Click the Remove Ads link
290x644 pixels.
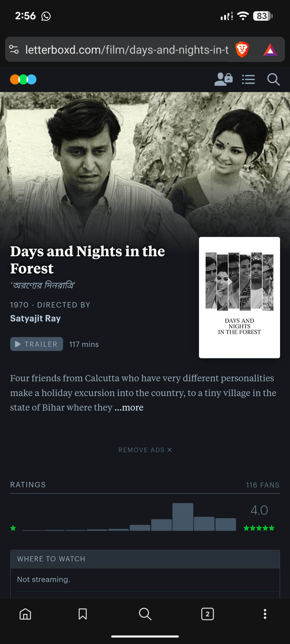coord(145,450)
